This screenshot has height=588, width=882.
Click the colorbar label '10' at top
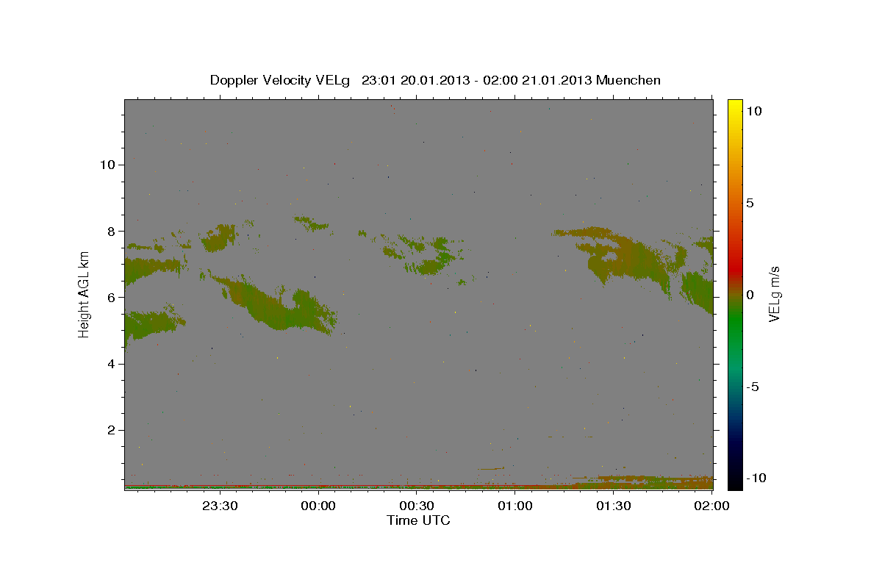[x=753, y=111]
